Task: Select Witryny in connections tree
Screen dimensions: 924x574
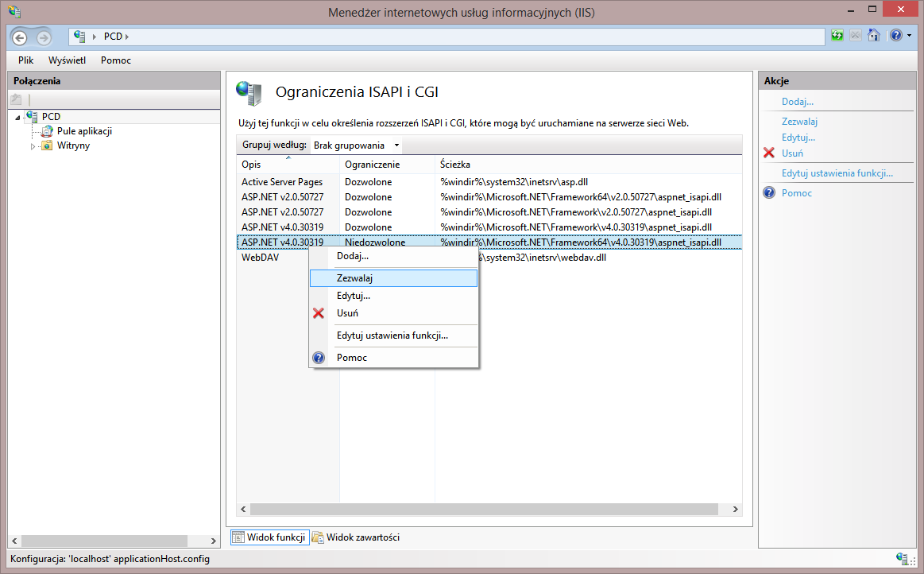Action: (x=73, y=145)
